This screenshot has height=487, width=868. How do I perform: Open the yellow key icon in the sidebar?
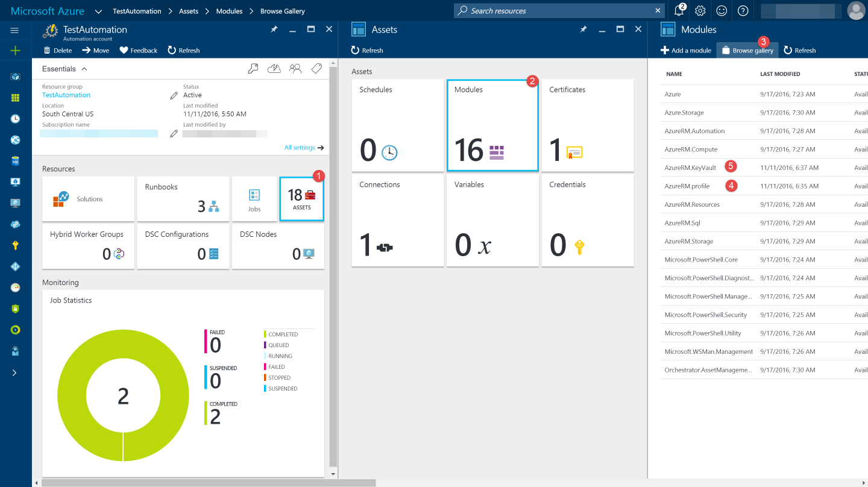coord(15,245)
